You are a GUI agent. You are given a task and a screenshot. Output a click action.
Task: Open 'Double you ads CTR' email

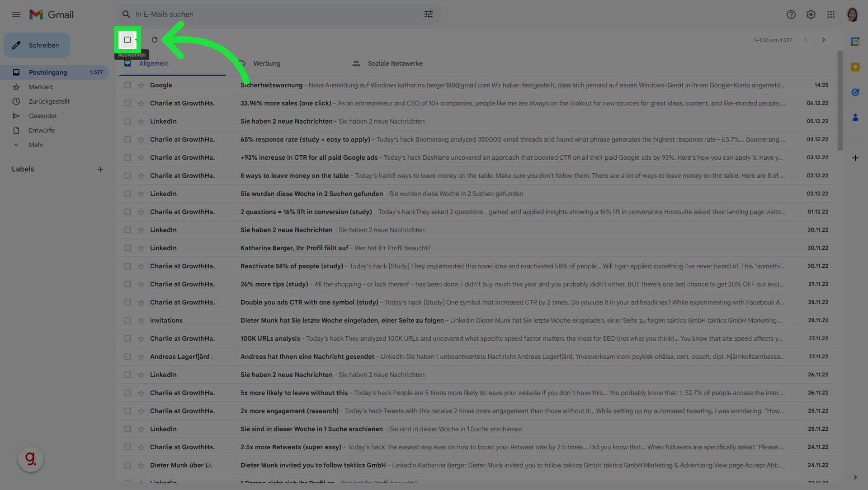pos(475,302)
